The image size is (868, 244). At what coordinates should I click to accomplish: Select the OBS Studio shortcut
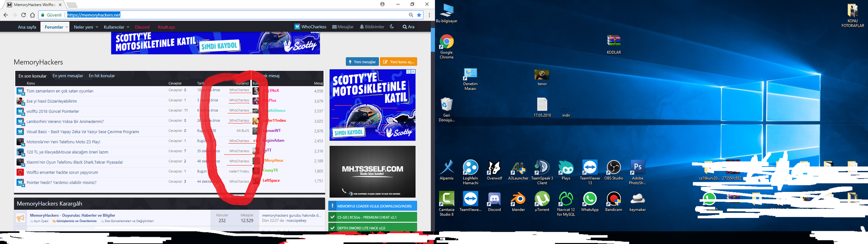point(614,170)
